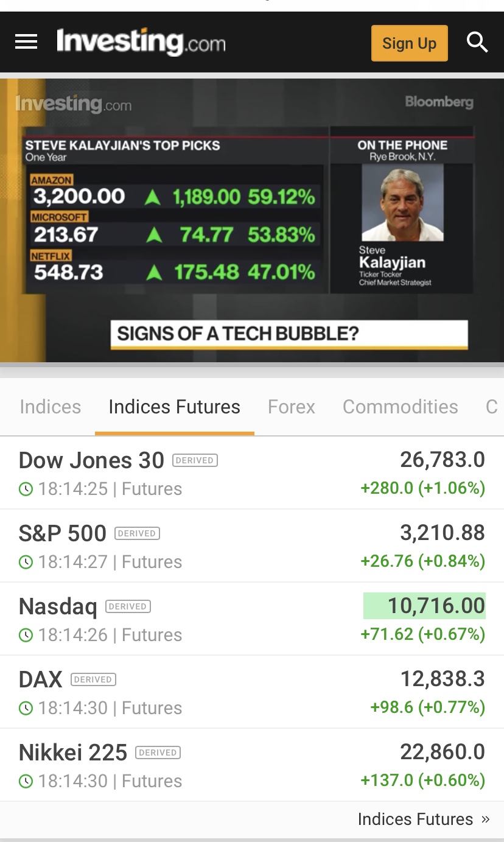Open the Commodities tab
Viewport: 504px width, 842px height.
click(x=400, y=407)
